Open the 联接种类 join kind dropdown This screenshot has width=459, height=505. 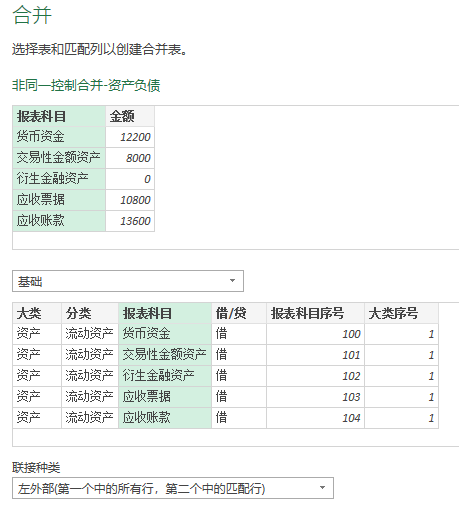(173, 488)
